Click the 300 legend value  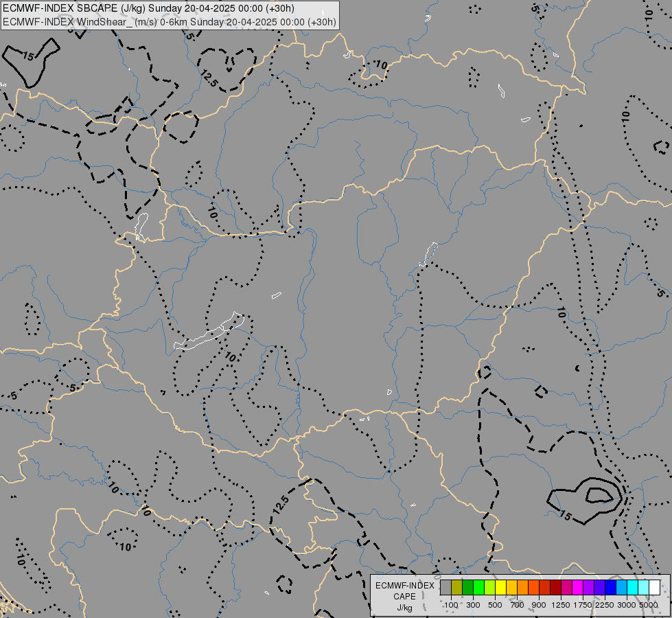(473, 605)
